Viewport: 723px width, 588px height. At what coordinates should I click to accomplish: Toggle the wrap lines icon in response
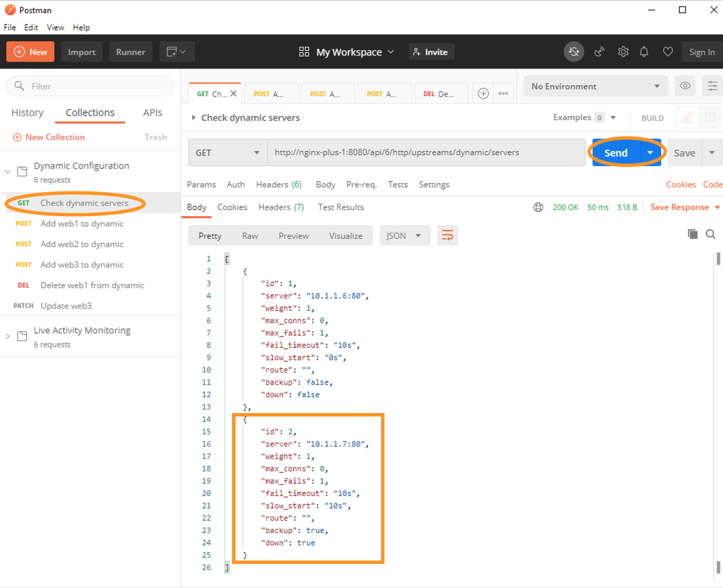point(447,235)
